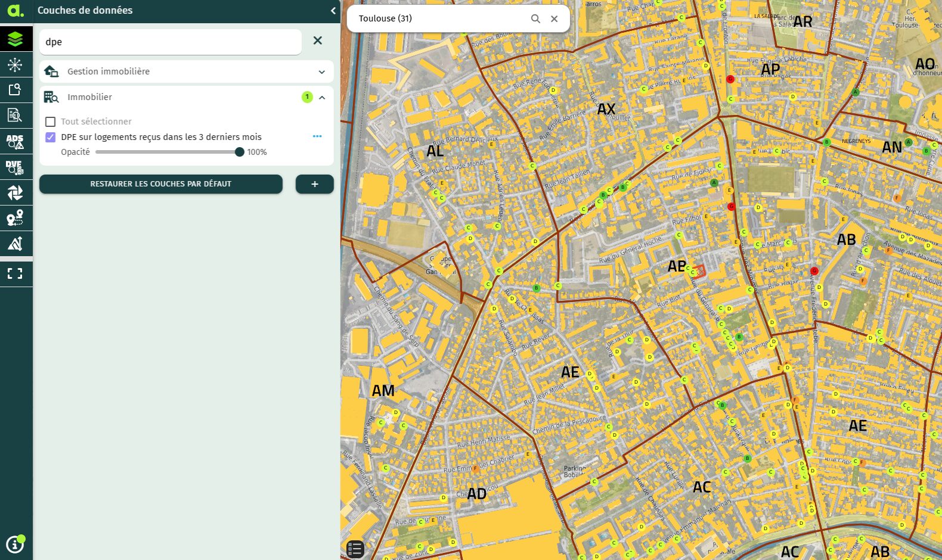Focus the 'Toulouse (31)' search field
Viewport: 942px width, 560px height.
441,18
